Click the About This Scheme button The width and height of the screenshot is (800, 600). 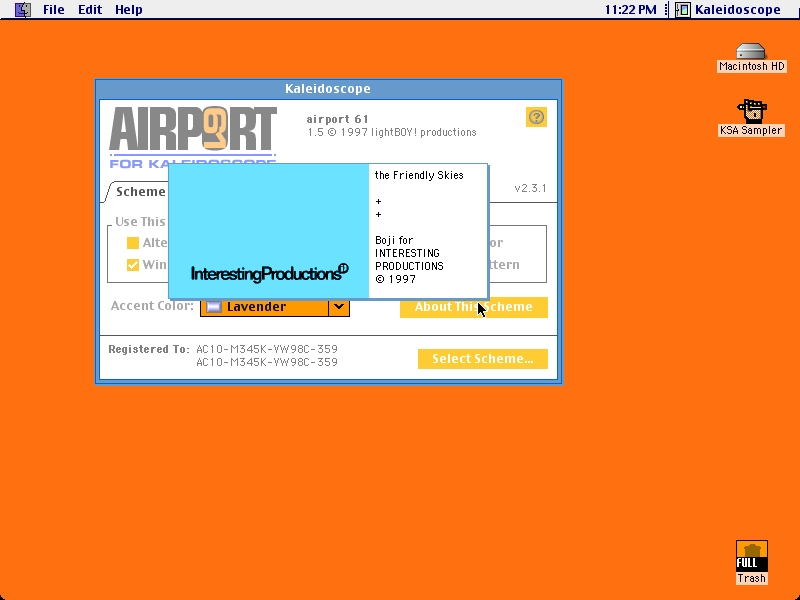coord(473,307)
